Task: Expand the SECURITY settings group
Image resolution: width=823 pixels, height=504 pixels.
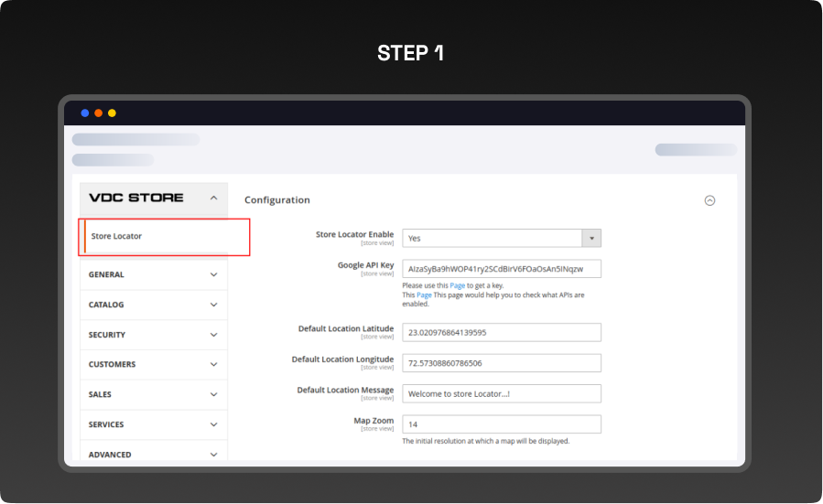Action: [x=153, y=335]
